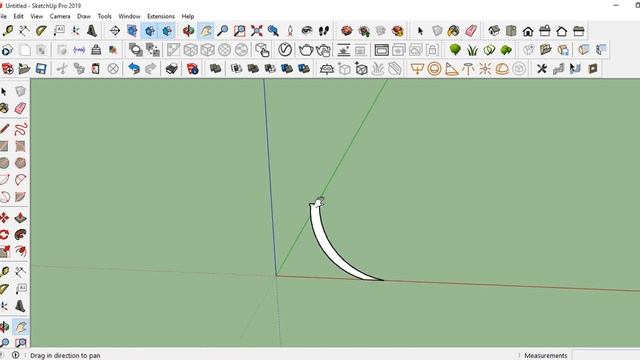Viewport: 640px width, 360px height.
Task: Select the Freehand tool
Action: 20,129
